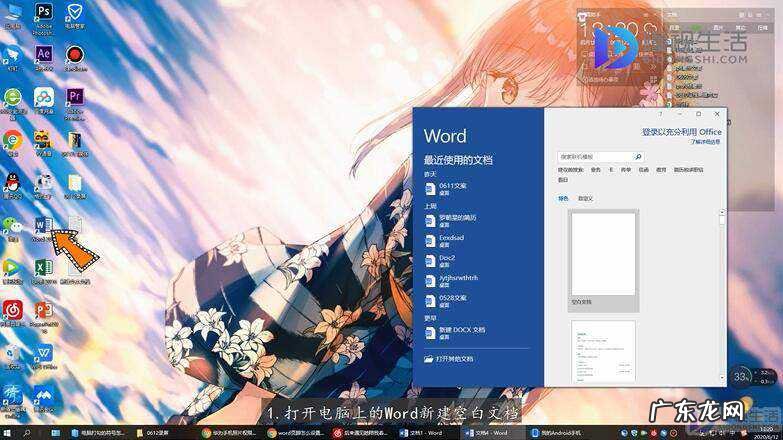Open the Word desktop shortcut icon
Viewport: 783px width, 440px height.
pos(43,226)
